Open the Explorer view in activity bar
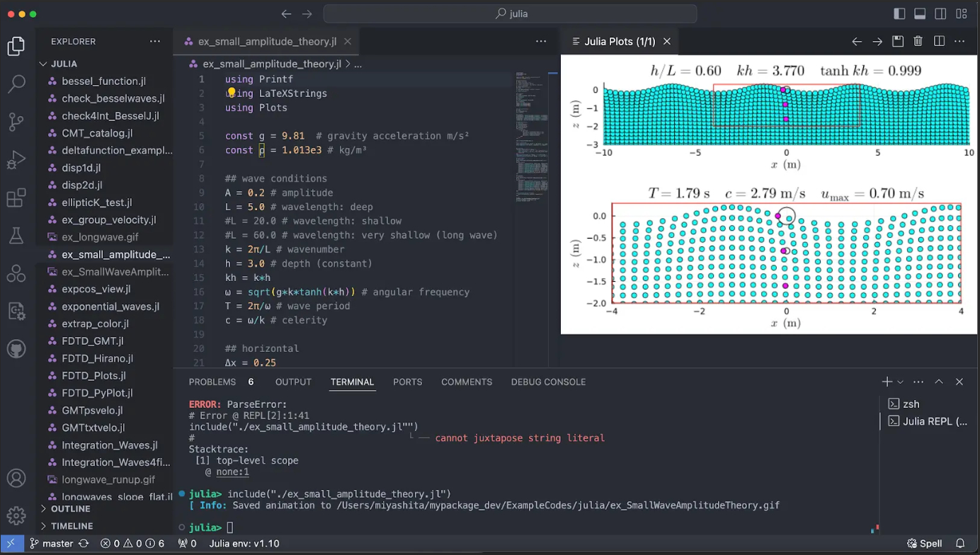Screen dimensions: 980x555 [16, 47]
